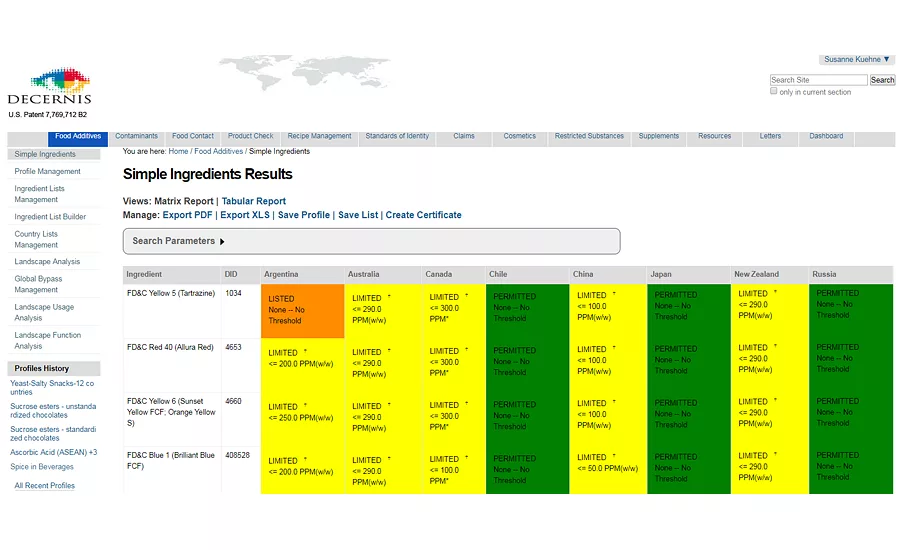
Task: Click the world map graphic in header
Action: point(305,73)
